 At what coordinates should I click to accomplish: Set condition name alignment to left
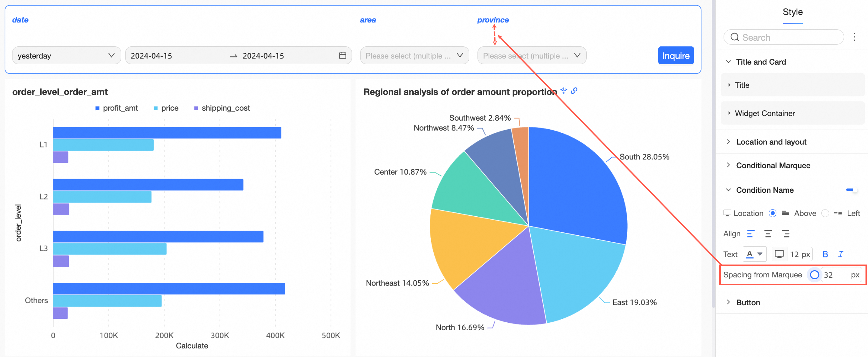751,234
